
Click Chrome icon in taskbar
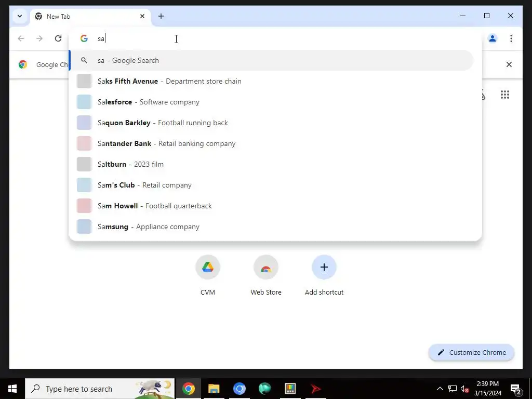pyautogui.click(x=188, y=389)
